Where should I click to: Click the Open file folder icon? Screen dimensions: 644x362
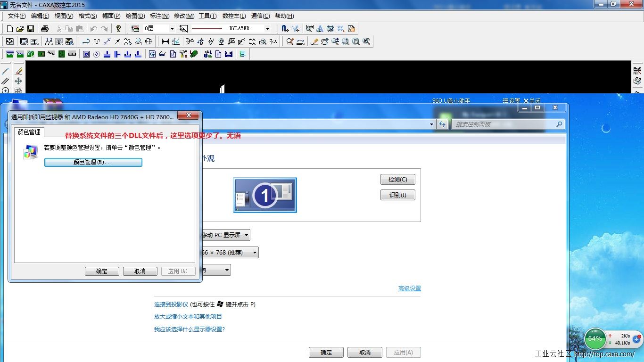(20, 29)
